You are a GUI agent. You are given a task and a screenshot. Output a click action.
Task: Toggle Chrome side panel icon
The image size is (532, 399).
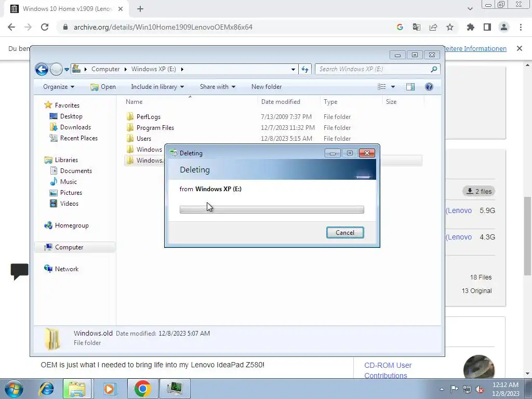tap(487, 27)
